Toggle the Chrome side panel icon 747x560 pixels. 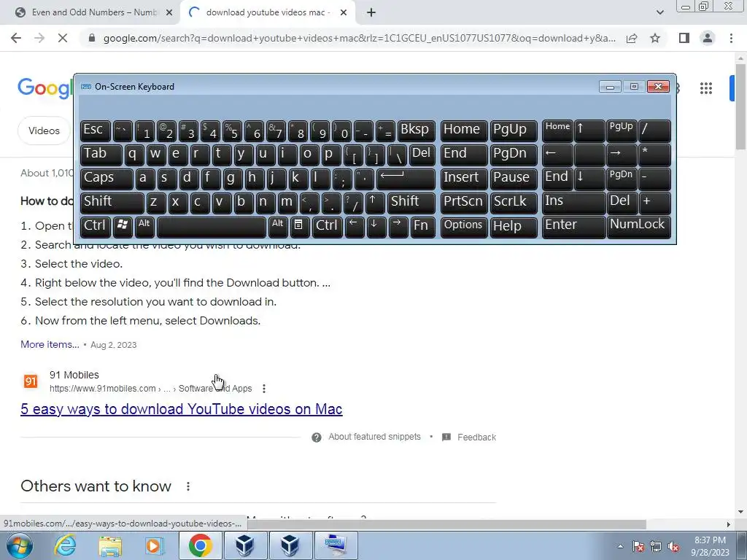click(x=684, y=38)
